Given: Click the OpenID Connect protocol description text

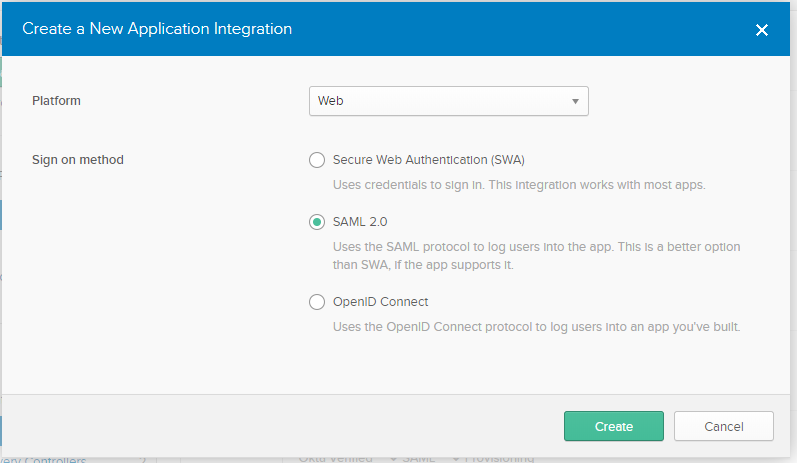Looking at the screenshot, I should 536,327.
